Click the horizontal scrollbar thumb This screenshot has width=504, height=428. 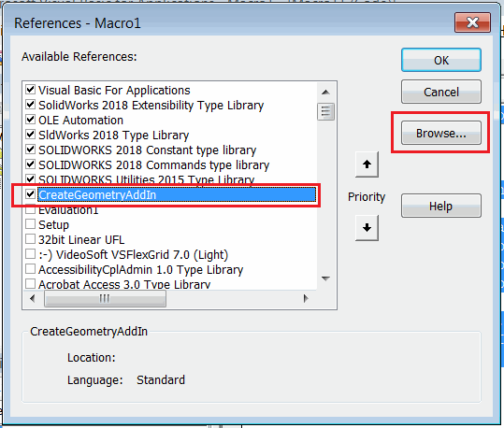tap(105, 299)
